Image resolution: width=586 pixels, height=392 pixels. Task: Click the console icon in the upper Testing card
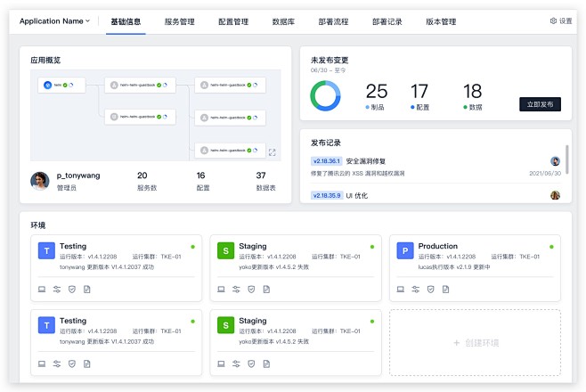(x=41, y=289)
